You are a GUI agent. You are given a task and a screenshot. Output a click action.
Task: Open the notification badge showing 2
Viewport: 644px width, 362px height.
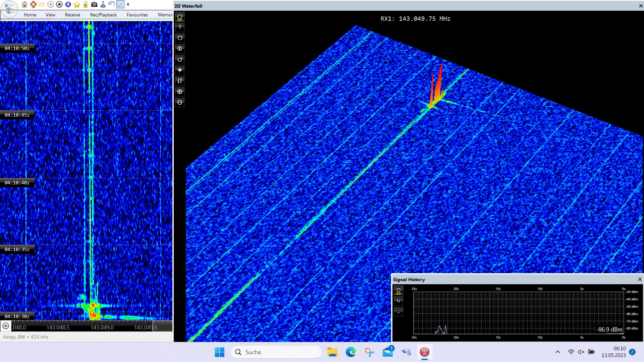click(632, 352)
